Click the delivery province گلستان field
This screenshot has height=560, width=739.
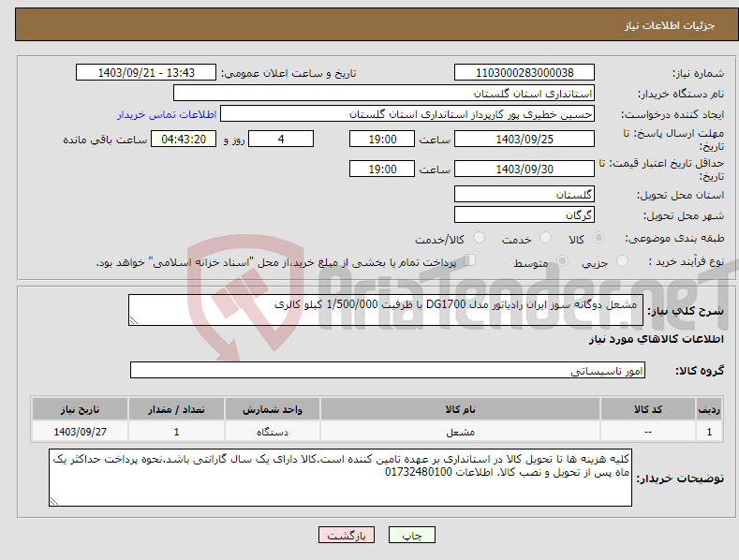point(525,194)
